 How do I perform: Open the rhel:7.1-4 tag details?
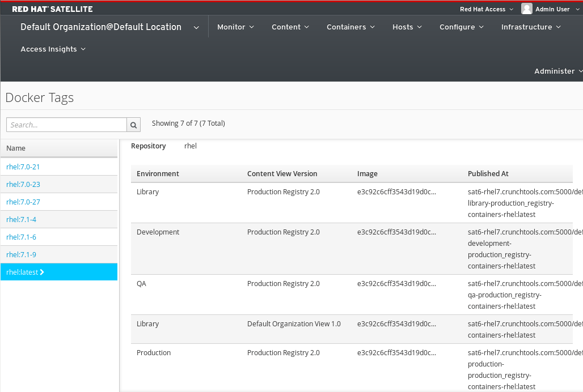point(21,219)
